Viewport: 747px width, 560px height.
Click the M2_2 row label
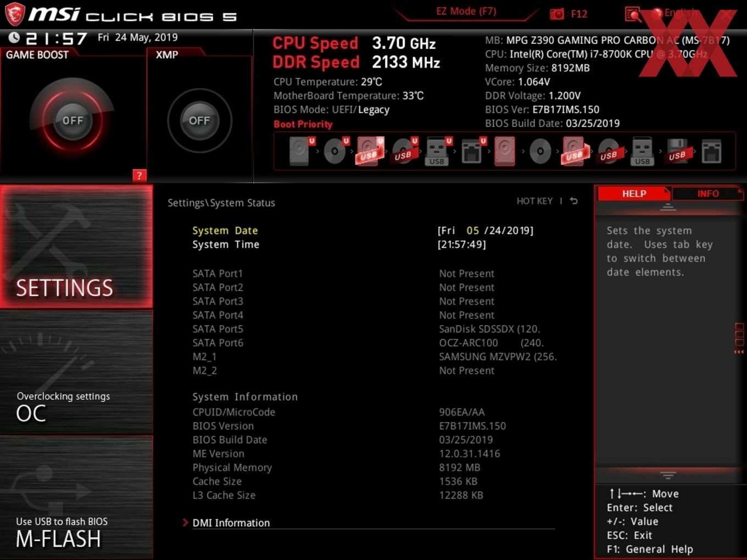[205, 371]
